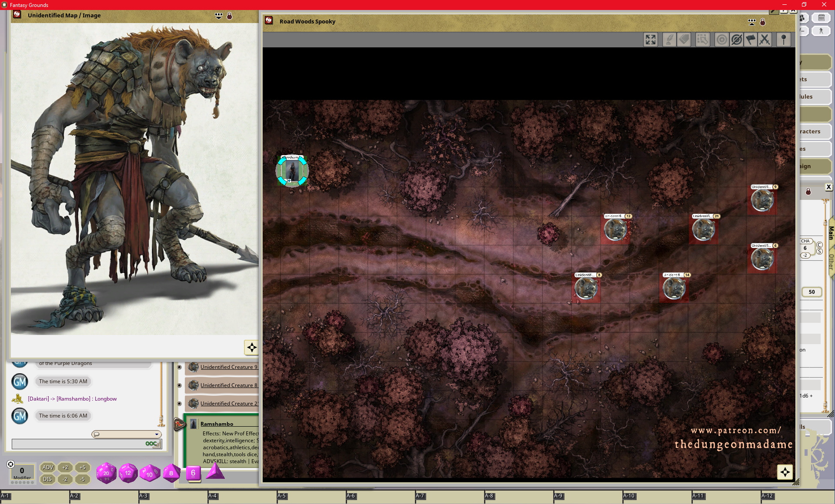
Task: Toggle the -5 modifier button
Action: coord(83,479)
